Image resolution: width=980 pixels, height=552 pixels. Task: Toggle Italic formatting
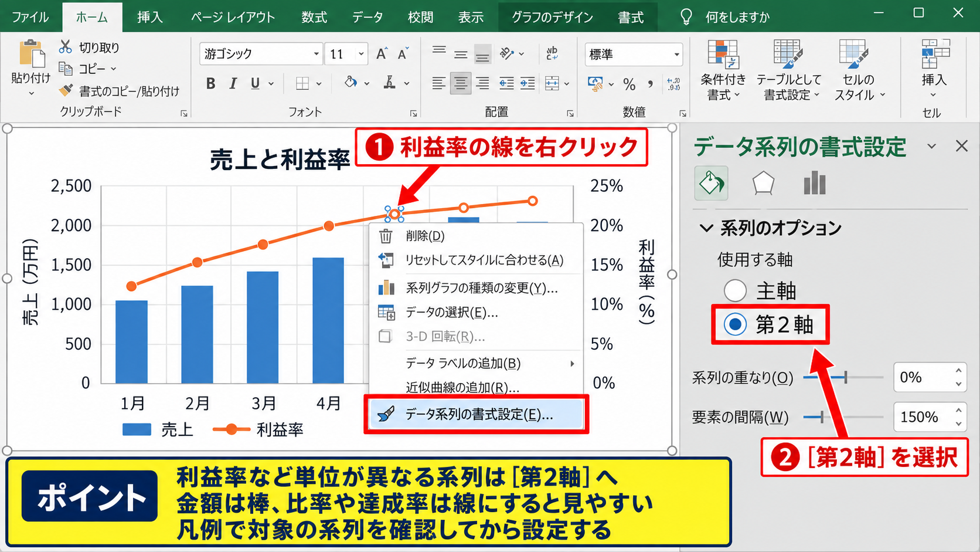(x=233, y=84)
